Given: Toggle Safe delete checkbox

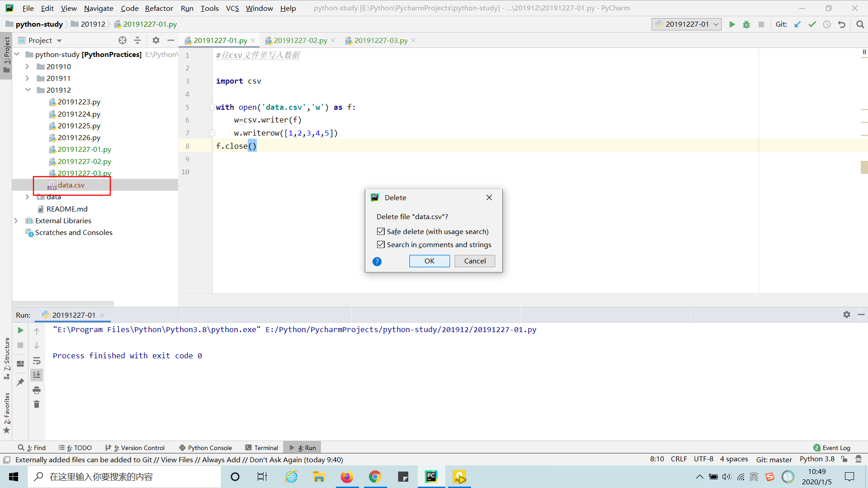Looking at the screenshot, I should pos(381,231).
